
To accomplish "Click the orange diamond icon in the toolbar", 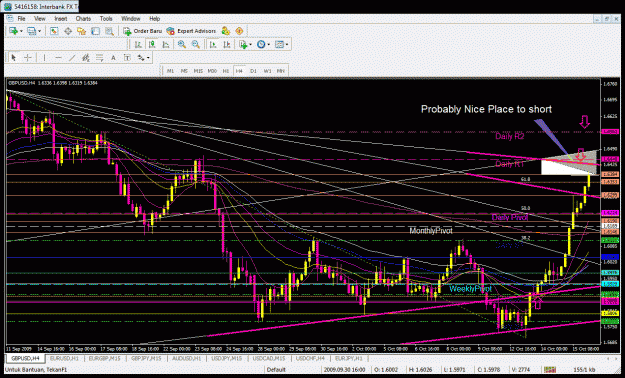I will [239, 31].
